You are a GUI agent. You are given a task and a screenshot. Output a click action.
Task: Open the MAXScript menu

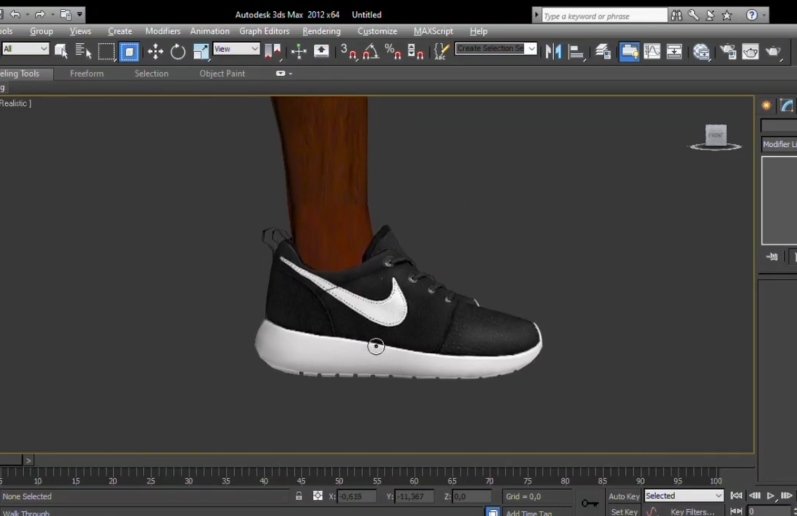[433, 31]
